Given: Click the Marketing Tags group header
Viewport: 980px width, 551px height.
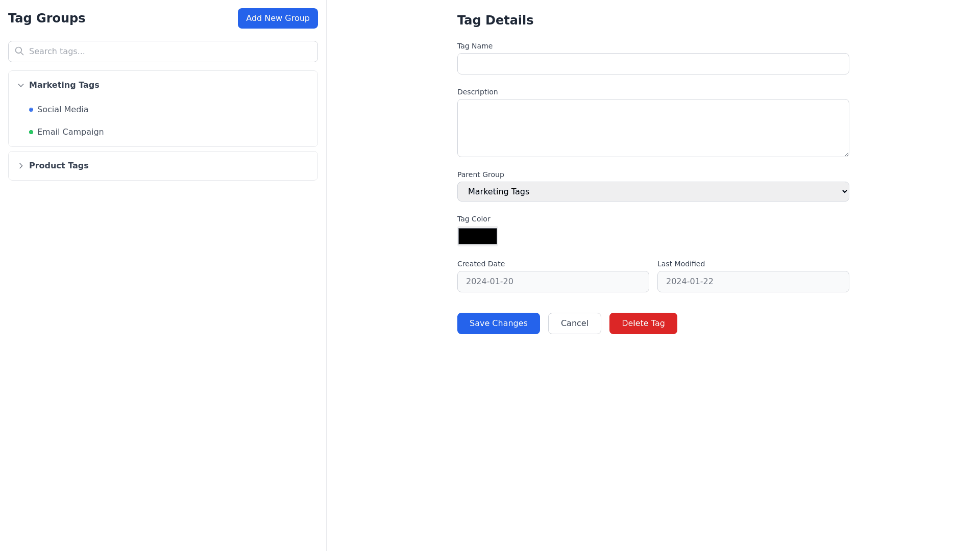Looking at the screenshot, I should pyautogui.click(x=64, y=85).
